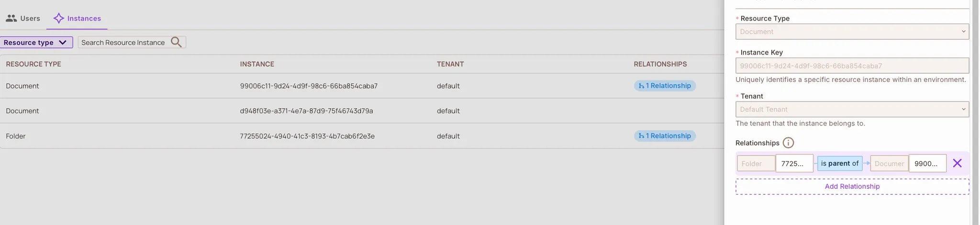Click the Instance Key input field
This screenshot has width=980, height=225.
pyautogui.click(x=852, y=66)
